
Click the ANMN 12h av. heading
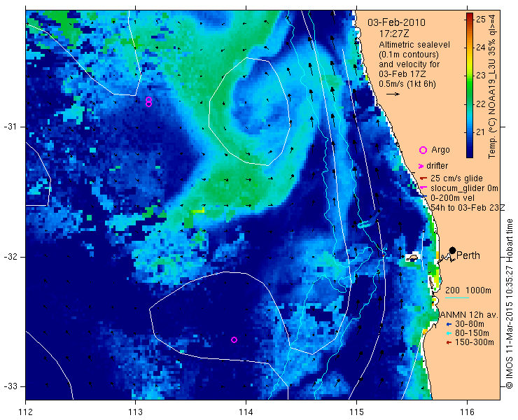(468, 315)
